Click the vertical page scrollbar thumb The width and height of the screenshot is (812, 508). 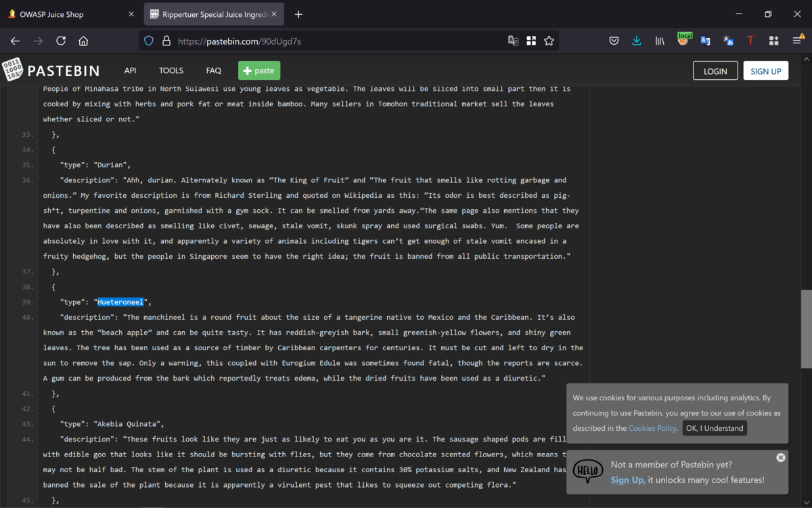[807, 329]
